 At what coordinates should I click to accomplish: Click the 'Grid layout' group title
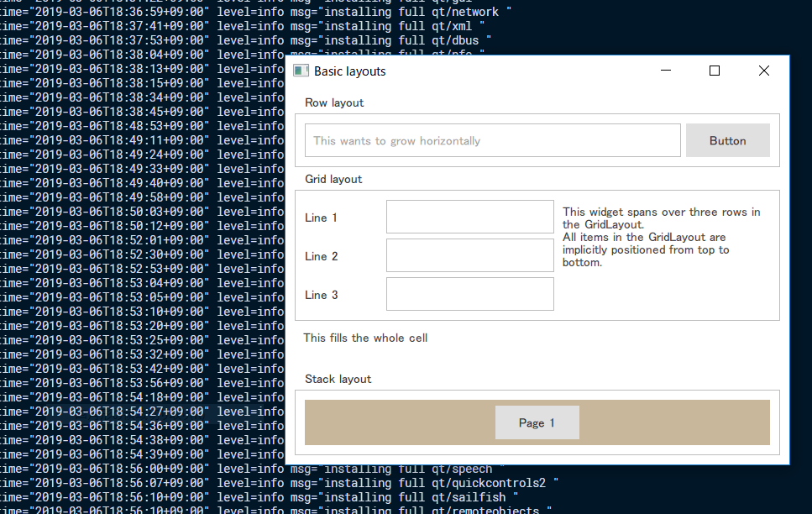333,179
